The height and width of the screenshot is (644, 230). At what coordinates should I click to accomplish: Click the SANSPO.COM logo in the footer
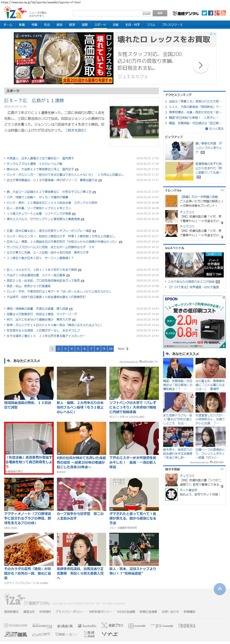(42, 626)
